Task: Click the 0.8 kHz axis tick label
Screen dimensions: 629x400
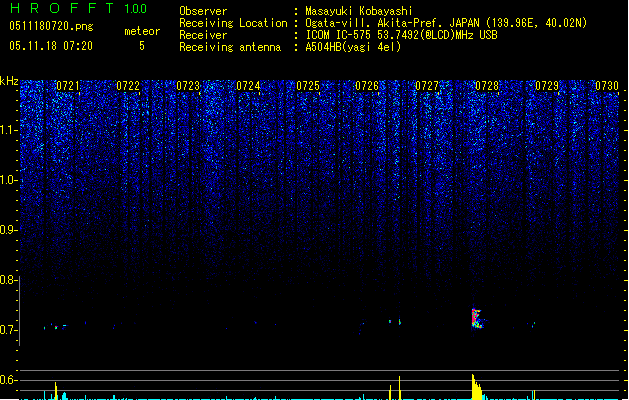Action: point(8,280)
